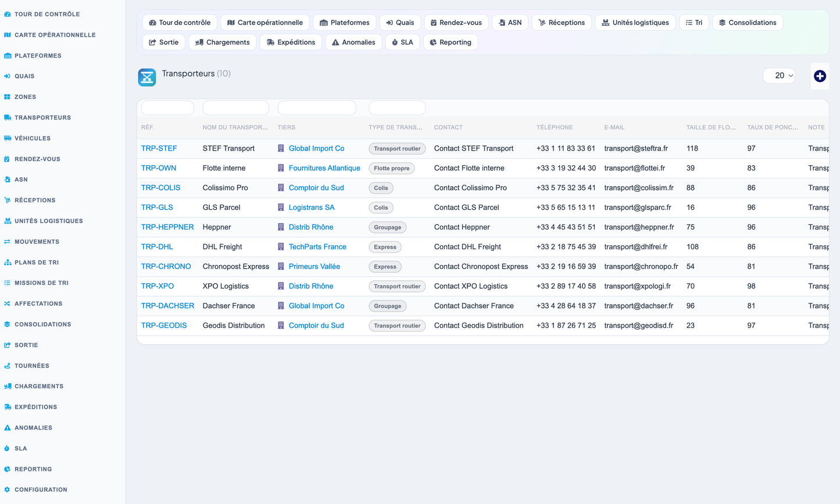Click the building icon beside TechParts France
The width and height of the screenshot is (840, 504).
coord(281,246)
